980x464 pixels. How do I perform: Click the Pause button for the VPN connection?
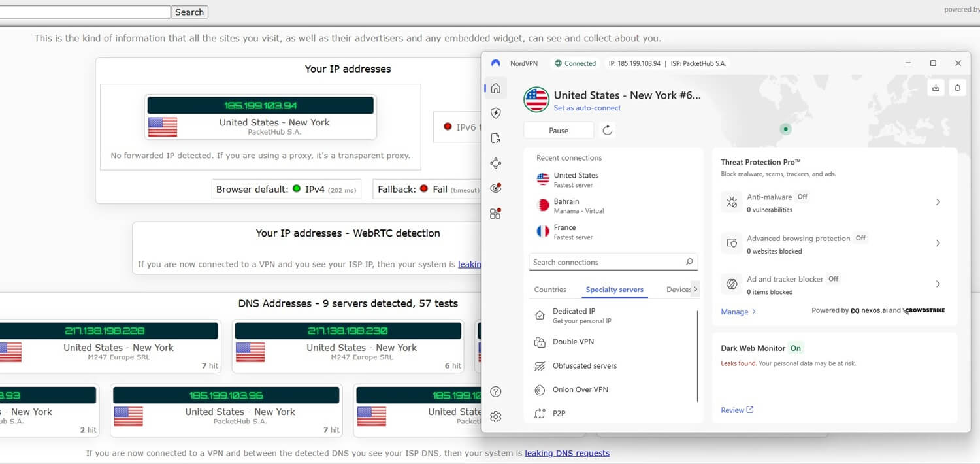(559, 130)
